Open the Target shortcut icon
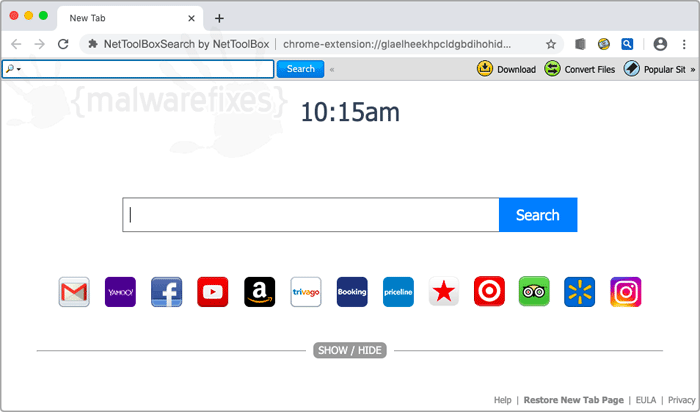The height and width of the screenshot is (412, 700). (x=489, y=292)
